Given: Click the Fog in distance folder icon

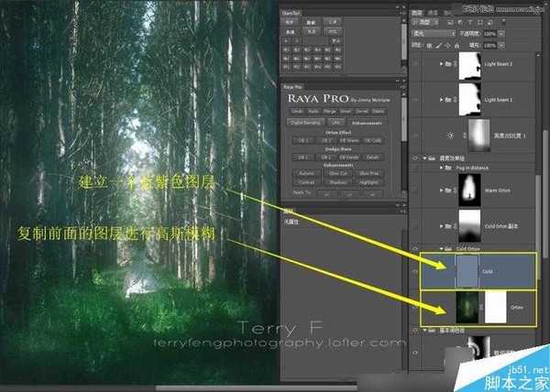Looking at the screenshot, I should click(448, 168).
